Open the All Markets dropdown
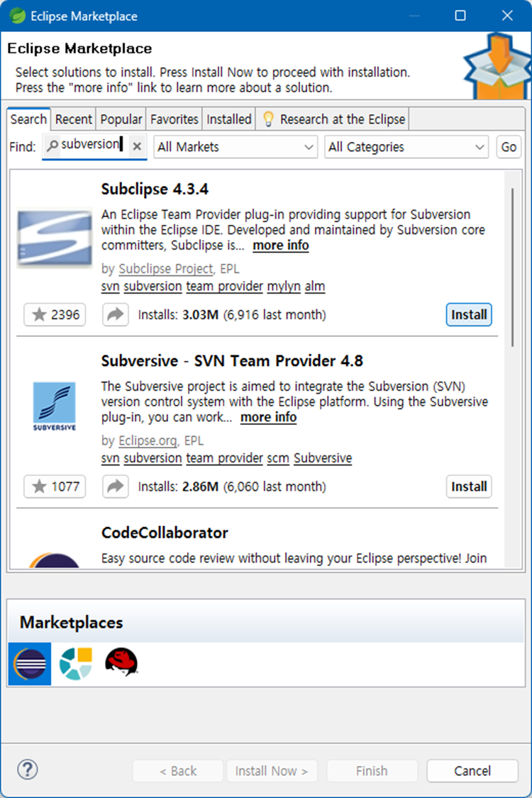Viewport: 532px width, 798px height. coord(235,147)
